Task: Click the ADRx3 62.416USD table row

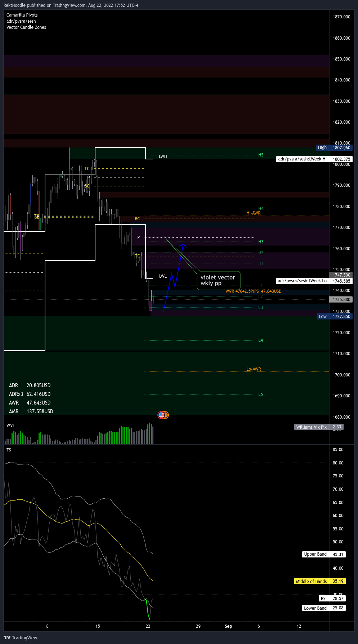Action: coord(30,394)
